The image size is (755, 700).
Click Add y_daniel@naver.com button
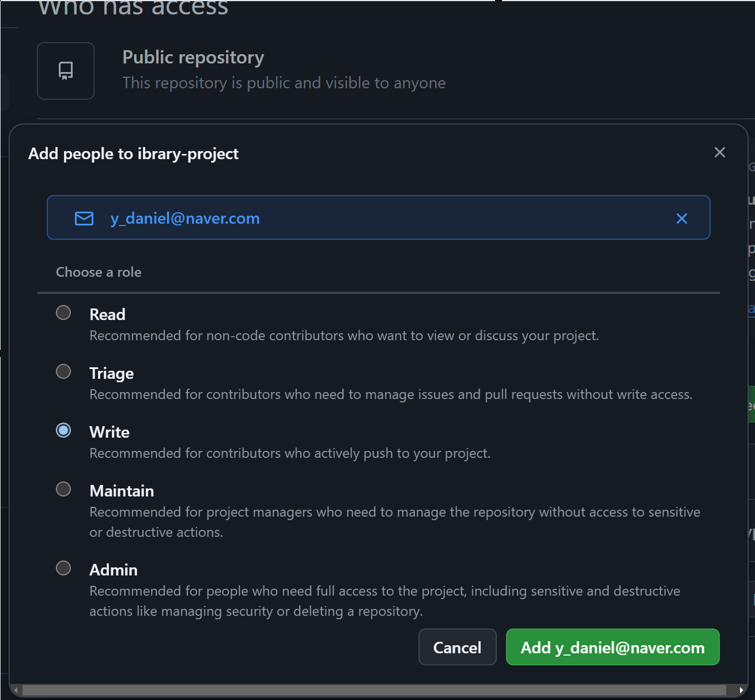point(613,647)
